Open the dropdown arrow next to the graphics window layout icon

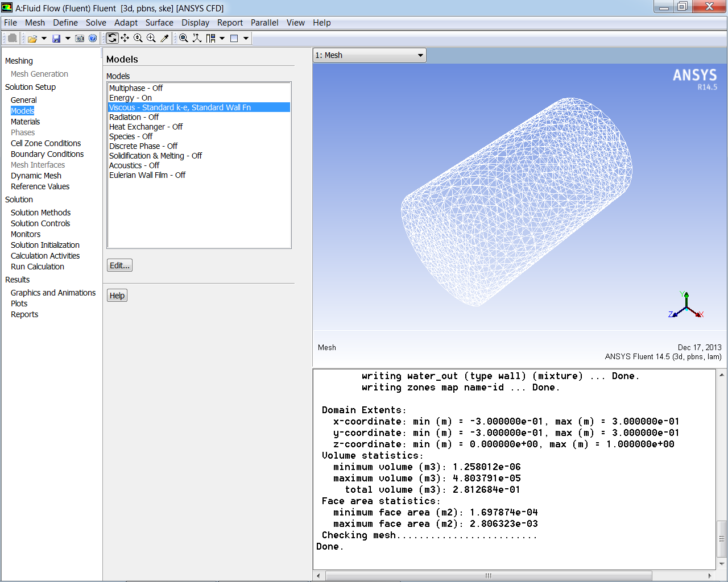(246, 38)
